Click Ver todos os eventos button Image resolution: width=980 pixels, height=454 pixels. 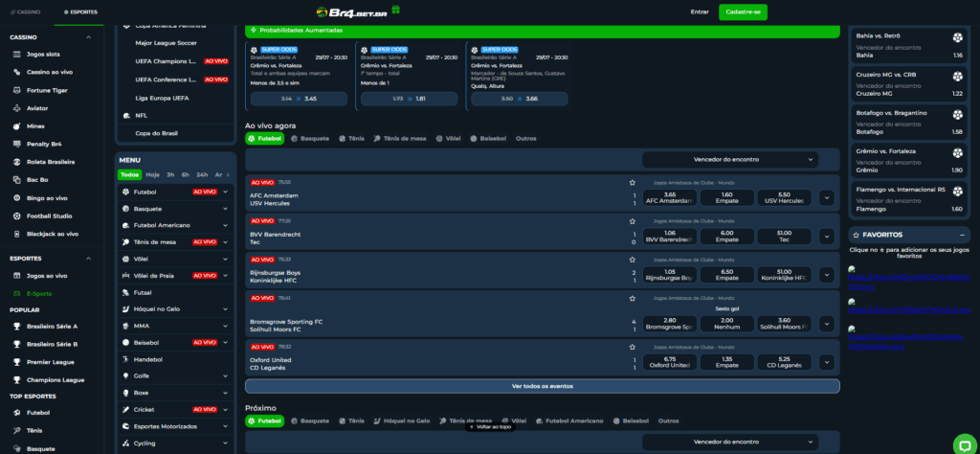point(543,386)
